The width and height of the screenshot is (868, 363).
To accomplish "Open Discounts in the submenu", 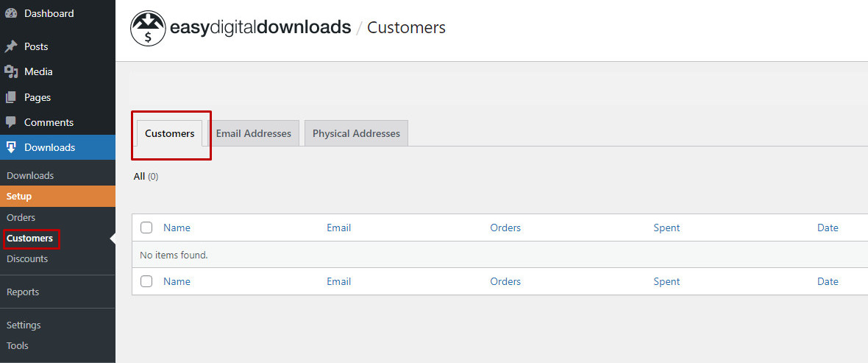I will click(27, 258).
